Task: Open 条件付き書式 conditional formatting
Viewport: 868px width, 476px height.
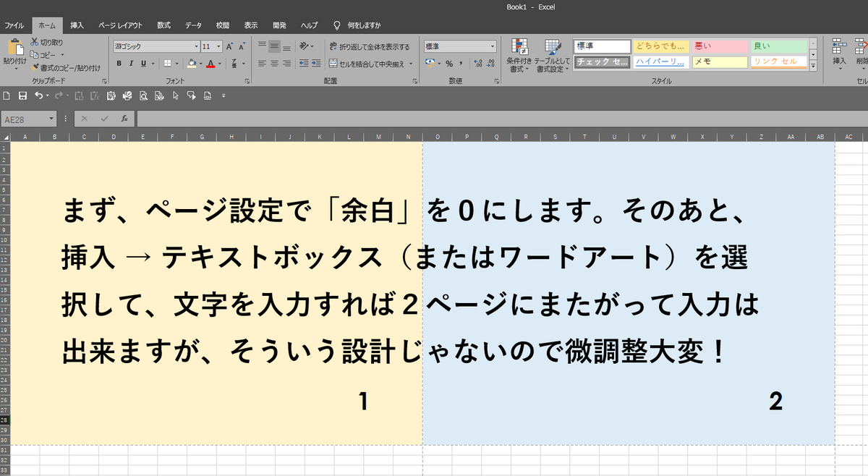Action: [519, 56]
